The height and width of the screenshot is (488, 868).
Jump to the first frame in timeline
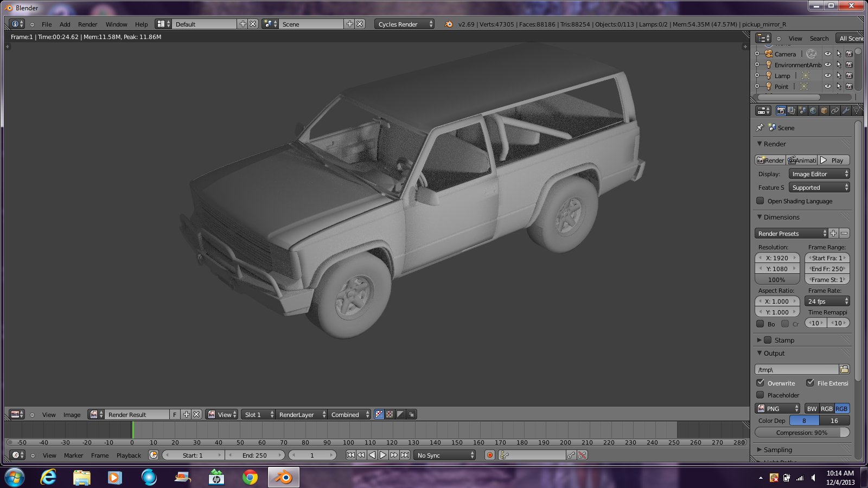tap(350, 455)
